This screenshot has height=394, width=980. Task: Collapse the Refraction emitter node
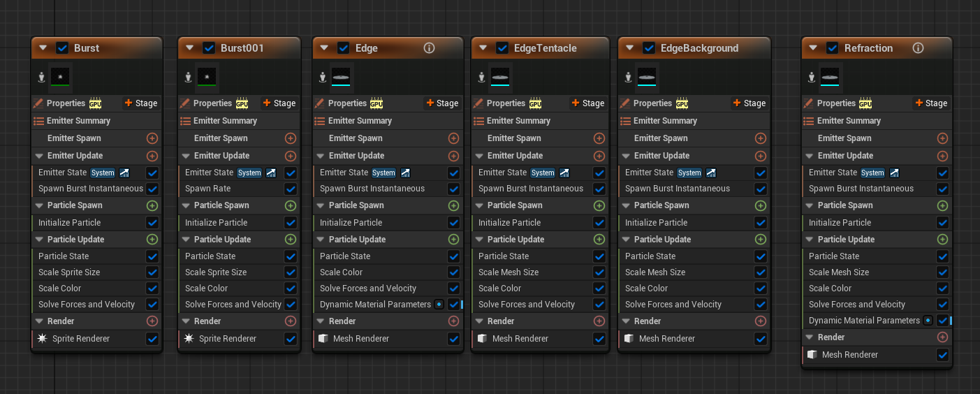[813, 48]
